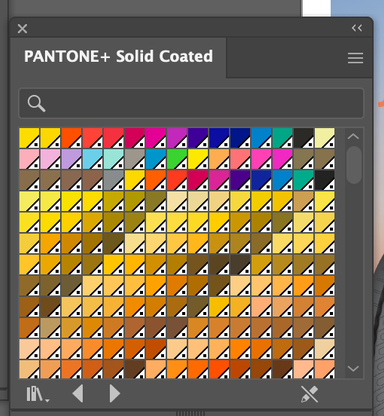Select the taupe gray swatch in the second row
The height and width of the screenshot is (416, 384).
[x=135, y=159]
